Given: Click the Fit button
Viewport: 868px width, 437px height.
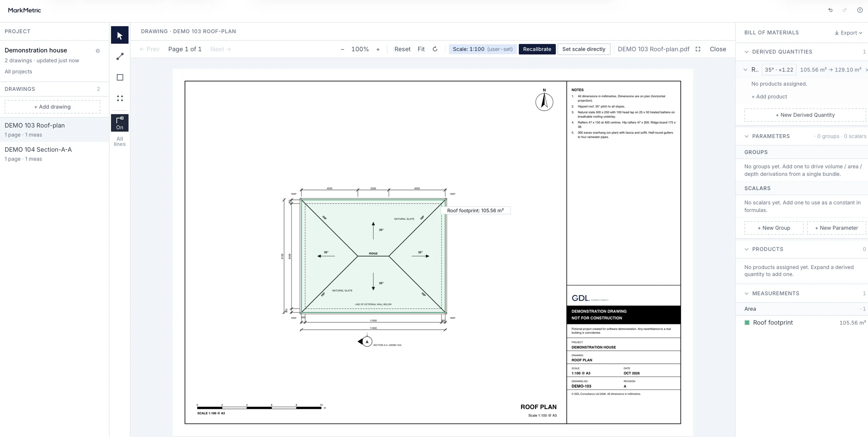Looking at the screenshot, I should pyautogui.click(x=421, y=49).
